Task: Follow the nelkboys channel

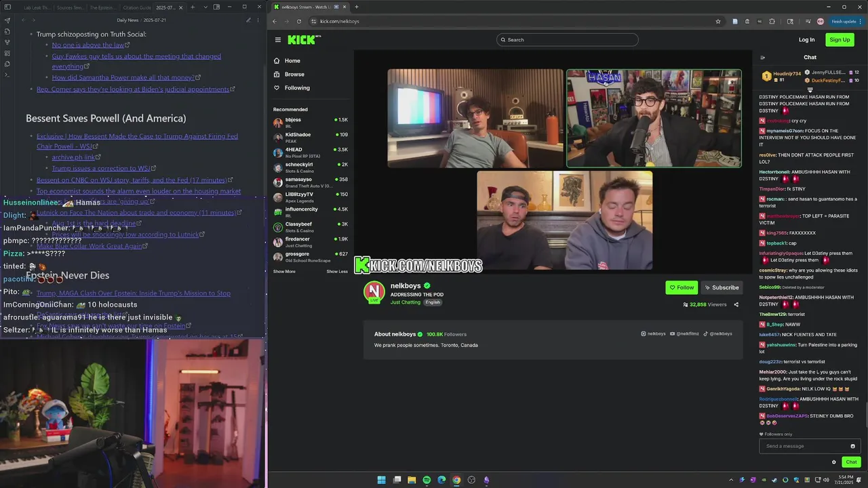Action: coord(682,287)
